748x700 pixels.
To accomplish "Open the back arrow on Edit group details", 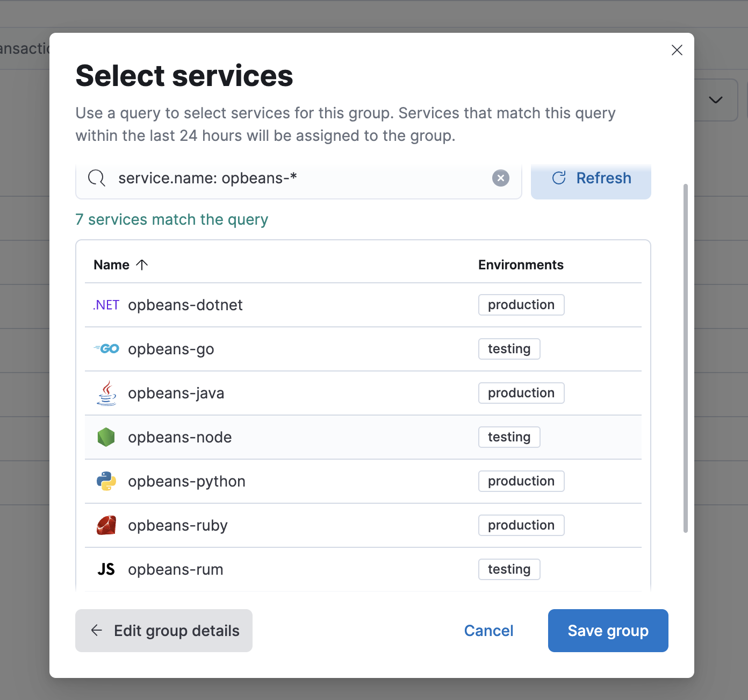I will [96, 630].
